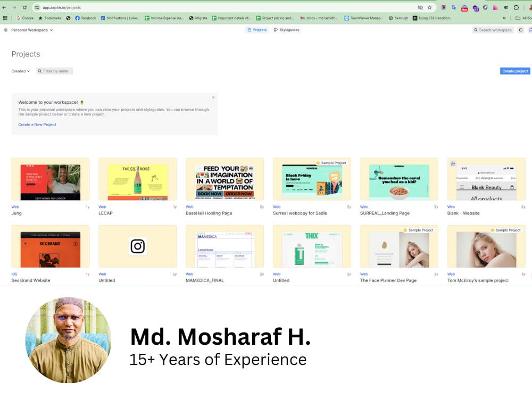Click the LECAP project name text
532x399 pixels.
(105, 213)
